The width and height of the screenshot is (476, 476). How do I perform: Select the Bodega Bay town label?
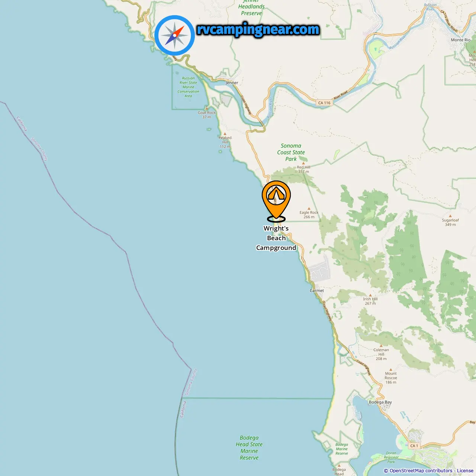point(380,402)
